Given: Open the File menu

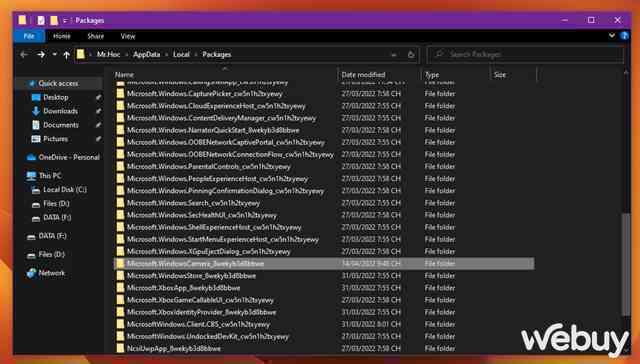Looking at the screenshot, I should click(29, 36).
